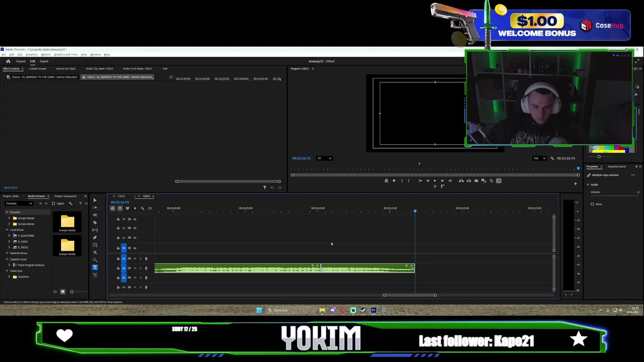This screenshot has height=362, width=644.
Task: Play the program monitor
Action: pos(435,180)
